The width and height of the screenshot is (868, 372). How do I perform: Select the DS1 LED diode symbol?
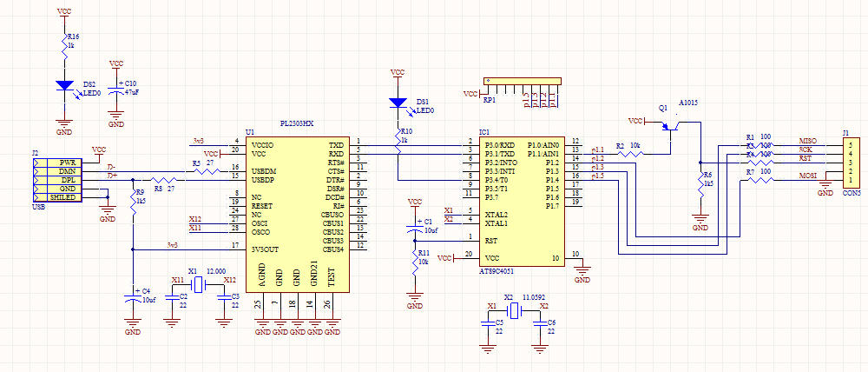click(398, 103)
